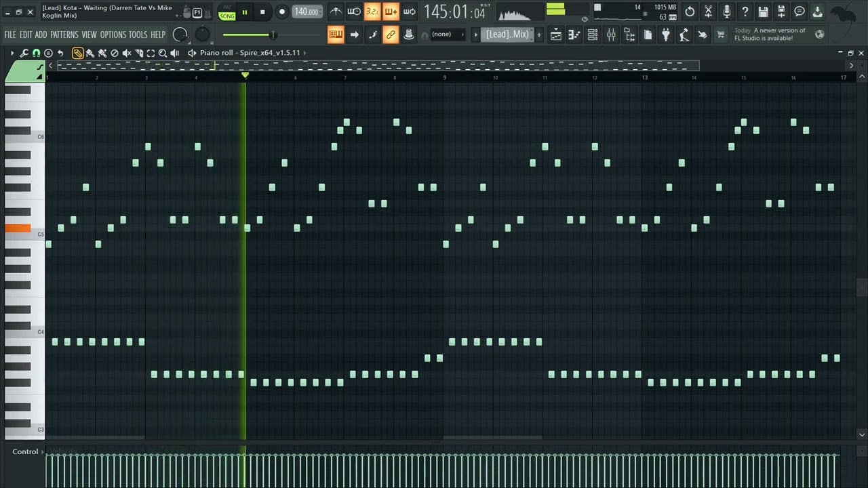This screenshot has height=488, width=868.
Task: Click the arrow left of pattern name
Action: point(476,35)
